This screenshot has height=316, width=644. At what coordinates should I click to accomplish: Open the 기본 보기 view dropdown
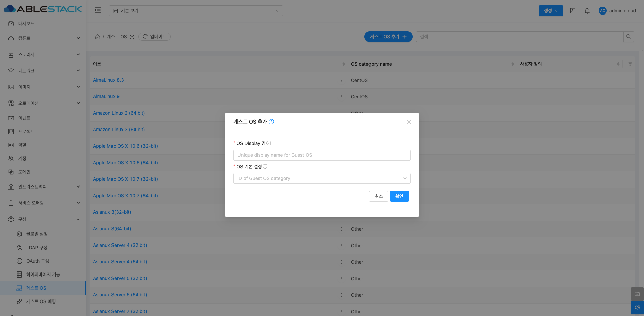pos(196,11)
